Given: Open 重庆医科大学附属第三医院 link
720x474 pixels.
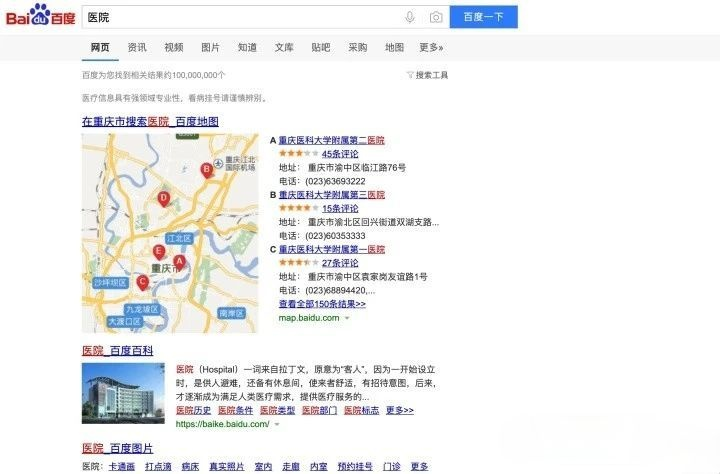Looking at the screenshot, I should click(x=332, y=195).
